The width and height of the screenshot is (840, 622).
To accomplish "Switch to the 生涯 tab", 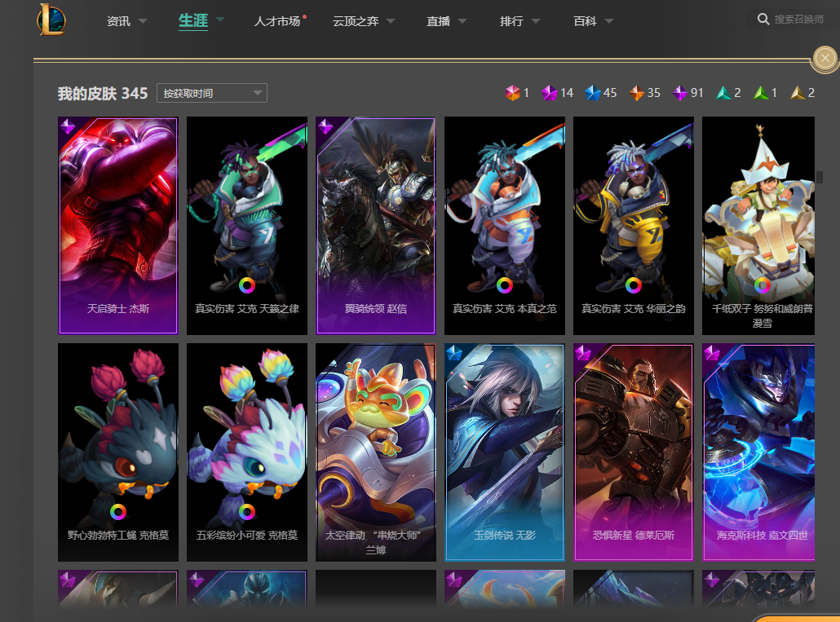I will (x=192, y=21).
